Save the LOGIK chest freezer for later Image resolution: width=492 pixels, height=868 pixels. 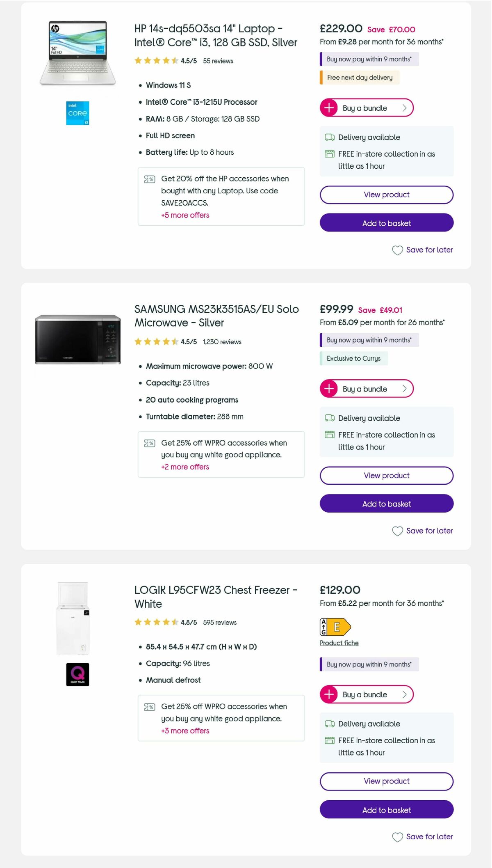[x=422, y=837]
